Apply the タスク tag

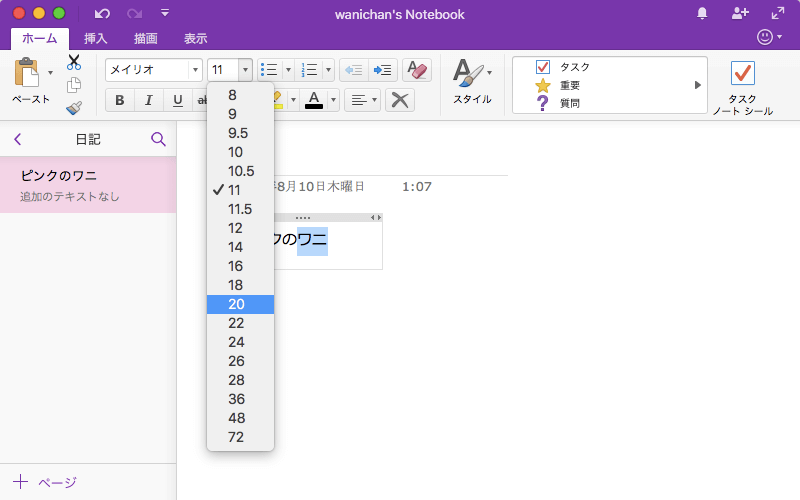[563, 67]
